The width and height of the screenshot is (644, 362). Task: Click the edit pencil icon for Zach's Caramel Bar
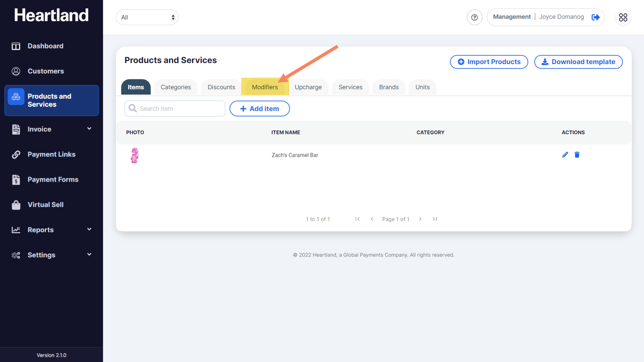[565, 155]
